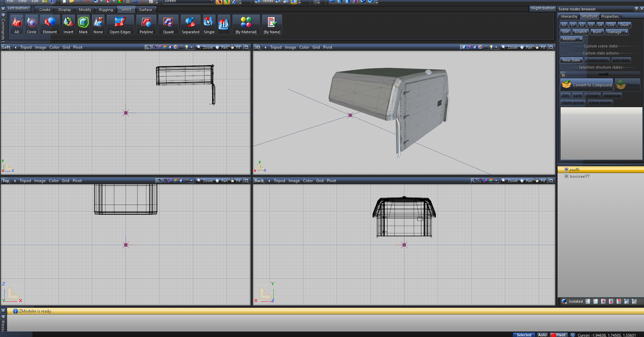The height and width of the screenshot is (337, 644).
Task: Open the Screen coordinate system combo box
Action: (188, 2)
